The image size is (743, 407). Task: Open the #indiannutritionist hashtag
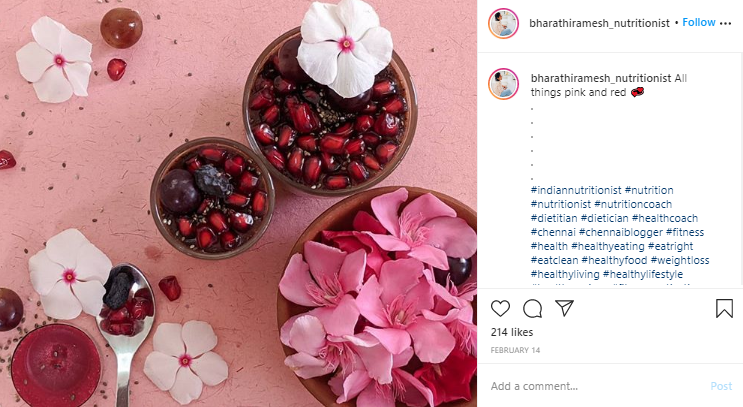click(576, 190)
